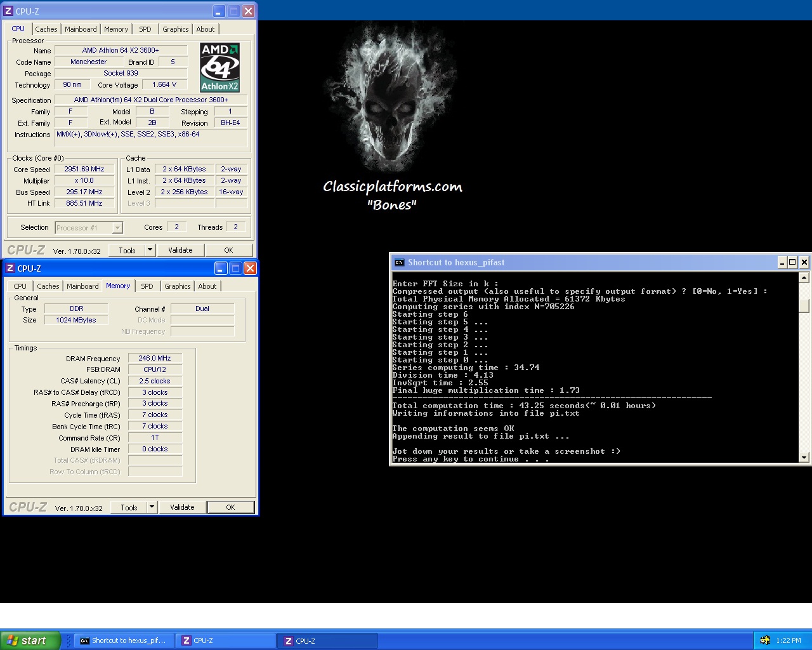Switch to CPU tab in the Memory CPU-Z window
The height and width of the screenshot is (650, 812).
point(20,286)
